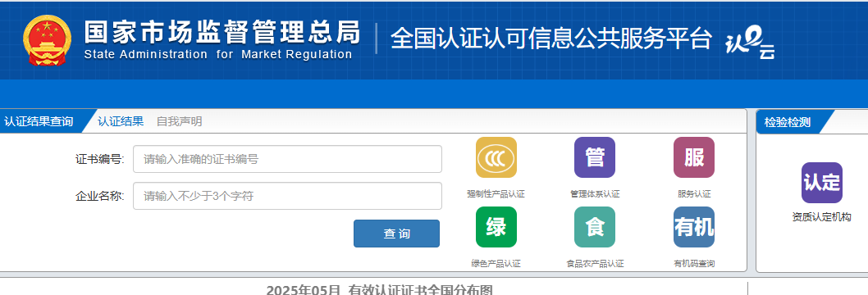
Task: Focus the 证书编号 input field
Action: pyautogui.click(x=287, y=159)
